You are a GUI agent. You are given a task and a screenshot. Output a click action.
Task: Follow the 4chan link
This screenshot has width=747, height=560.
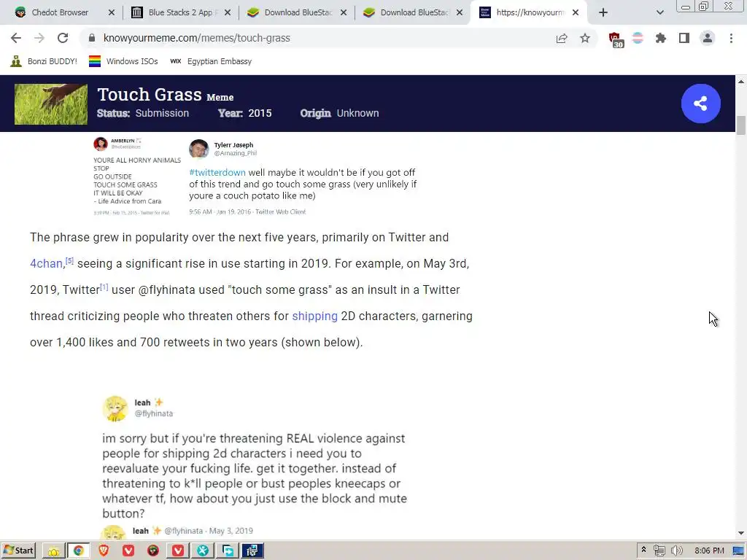pyautogui.click(x=46, y=263)
